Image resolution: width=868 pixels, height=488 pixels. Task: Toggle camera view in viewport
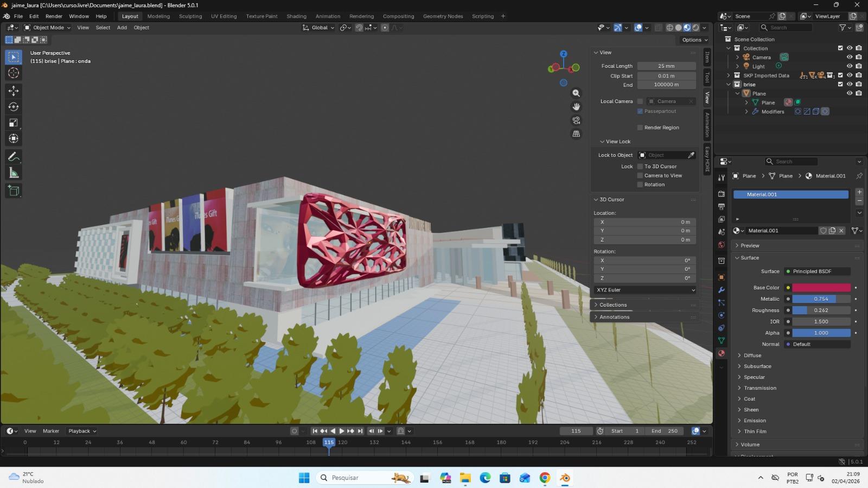pyautogui.click(x=576, y=121)
